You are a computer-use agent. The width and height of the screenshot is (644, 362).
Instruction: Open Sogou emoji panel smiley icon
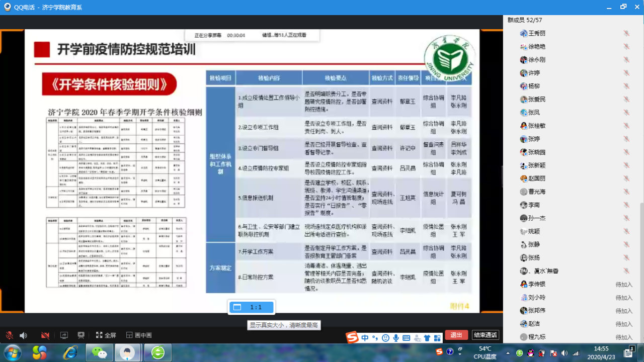pos(386,338)
